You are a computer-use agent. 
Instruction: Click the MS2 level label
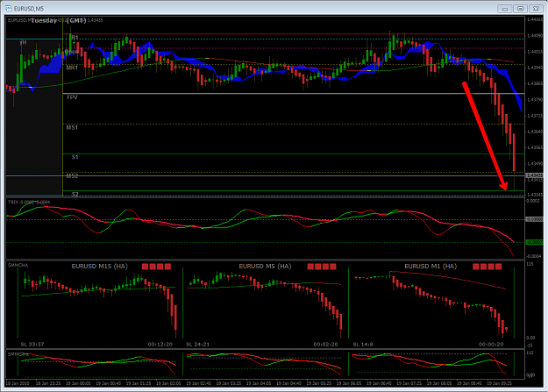tap(72, 176)
